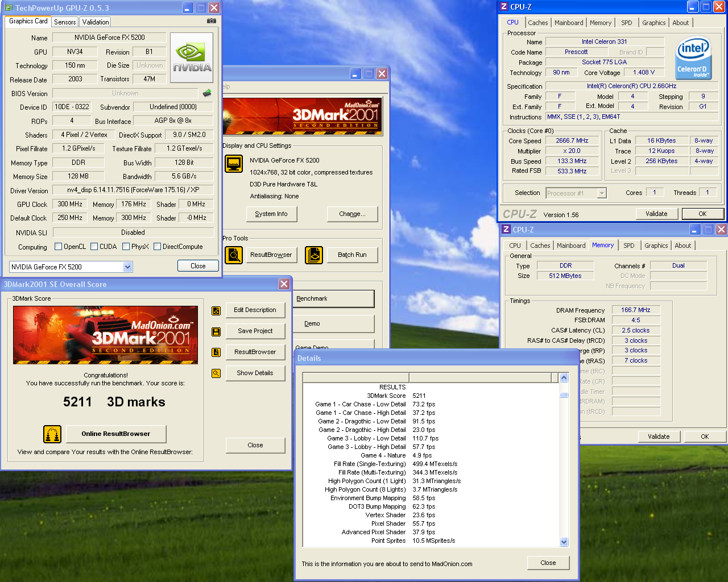Click GPU-Z screenshot camera icon
This screenshot has width=728, height=582.
click(x=211, y=21)
